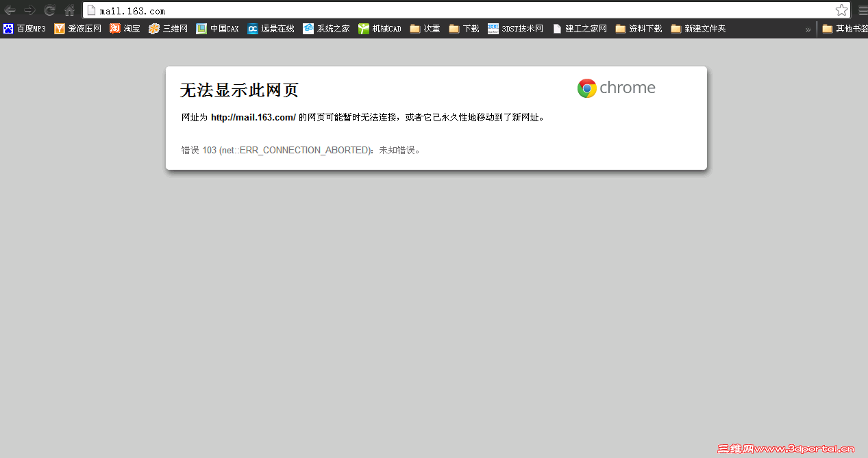Click the 无法显示此网页 heading
Image resolution: width=868 pixels, height=458 pixels.
click(x=239, y=90)
